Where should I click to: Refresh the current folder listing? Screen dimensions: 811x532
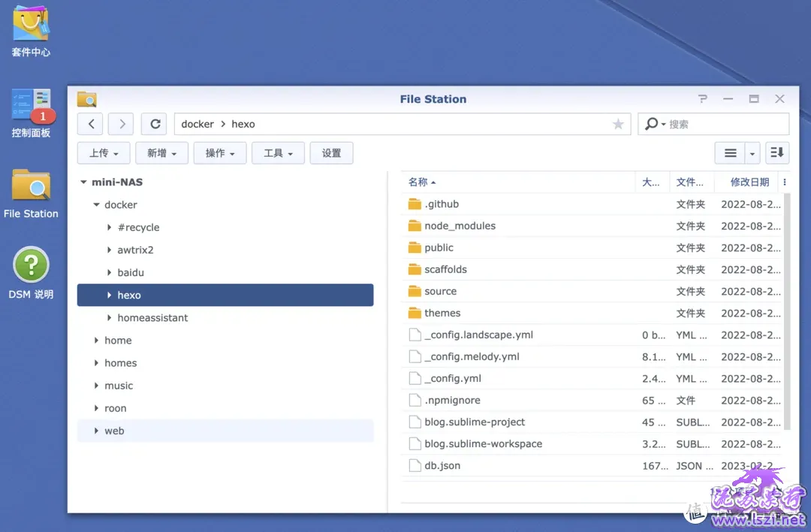coord(155,124)
